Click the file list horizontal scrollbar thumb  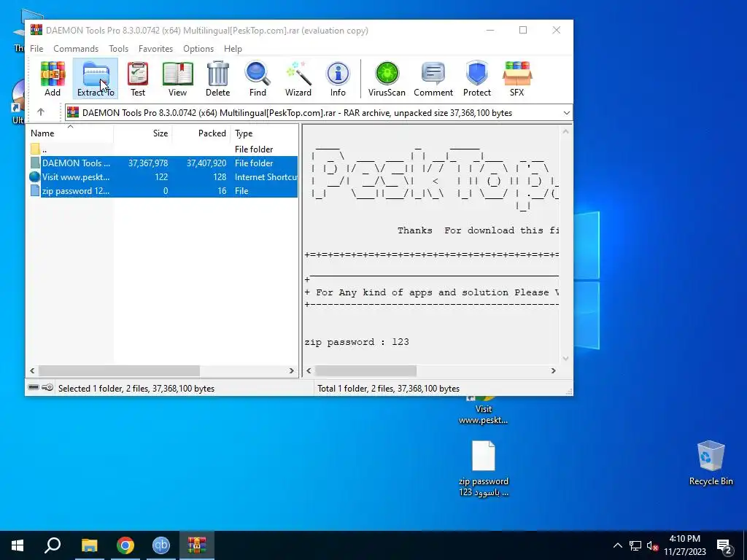click(119, 370)
